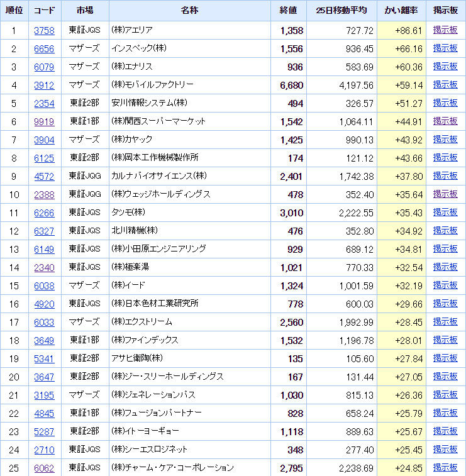The image size is (466, 476).
Task: Open stock code 3904 link
Action: coord(44,140)
